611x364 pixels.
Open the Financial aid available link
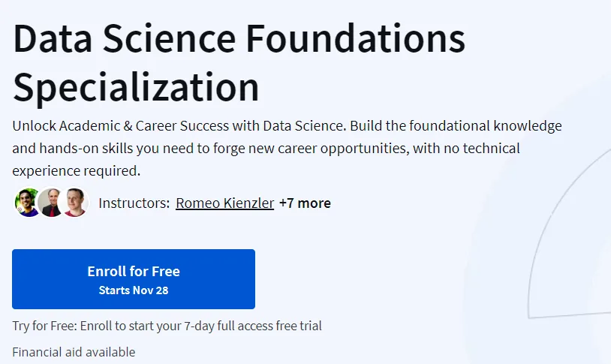74,352
